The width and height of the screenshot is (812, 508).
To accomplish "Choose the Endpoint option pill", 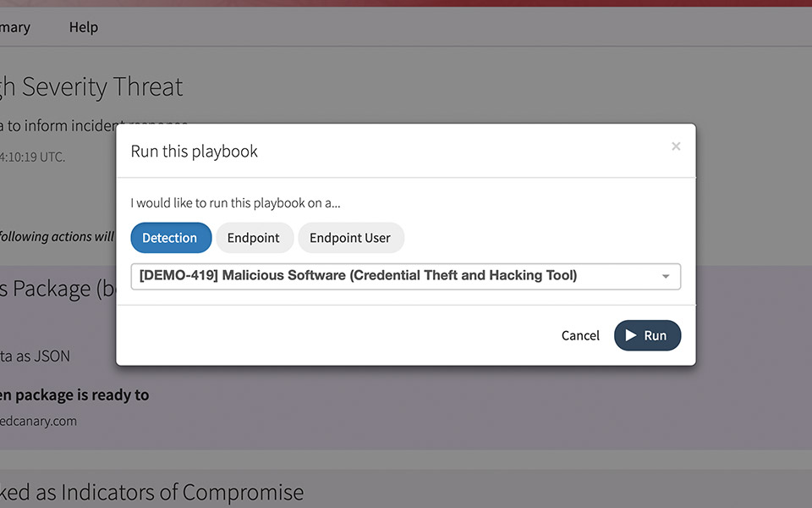I will point(254,238).
